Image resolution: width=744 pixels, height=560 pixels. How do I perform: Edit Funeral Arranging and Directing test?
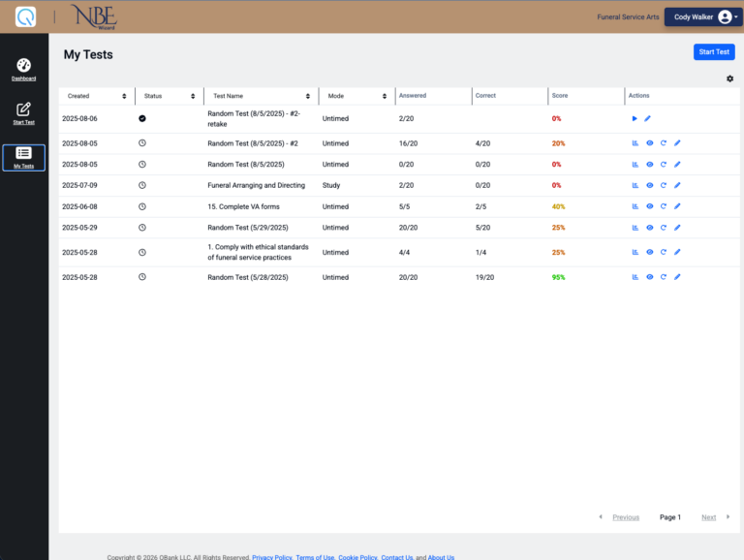677,185
